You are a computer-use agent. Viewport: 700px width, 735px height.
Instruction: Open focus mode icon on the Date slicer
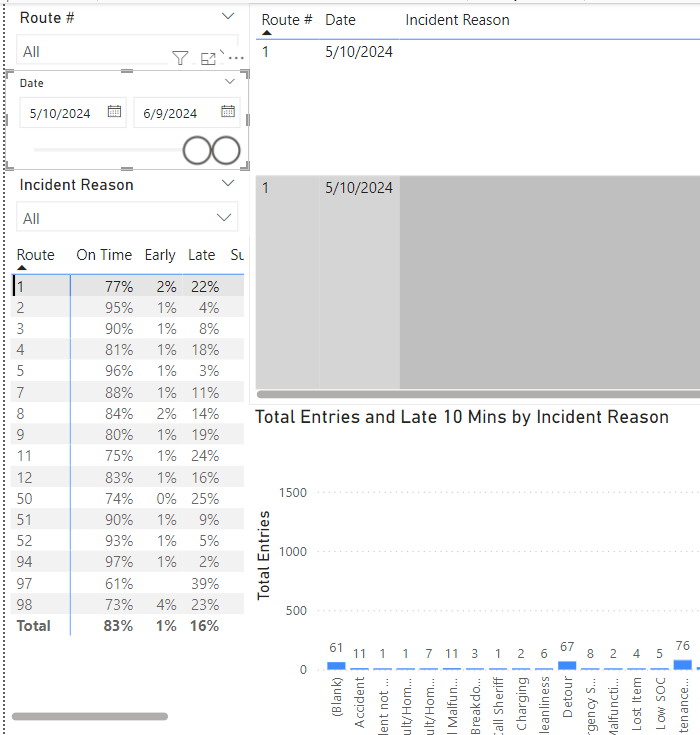coord(208,59)
